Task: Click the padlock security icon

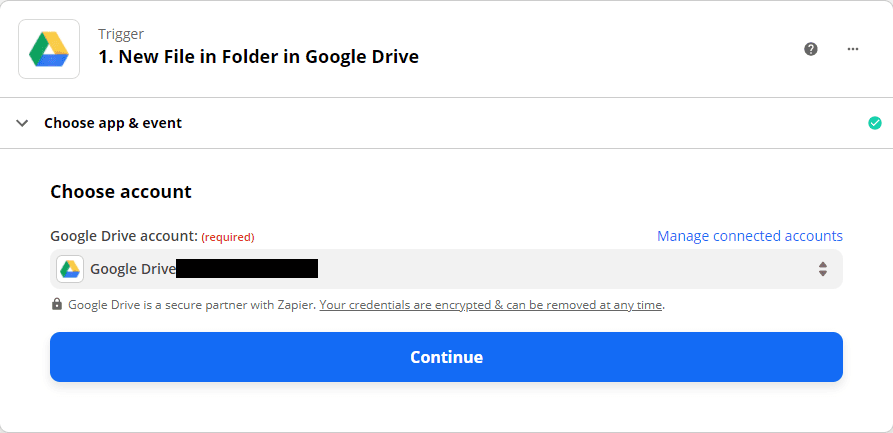Action: (57, 304)
